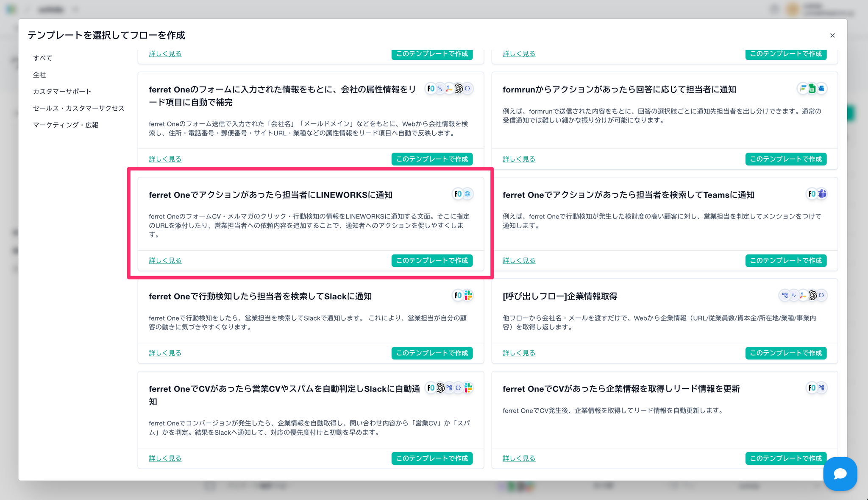The image size is (868, 500).
Task: Click the Slack icon on 営業CV自動判定 template
Action: tap(468, 388)
